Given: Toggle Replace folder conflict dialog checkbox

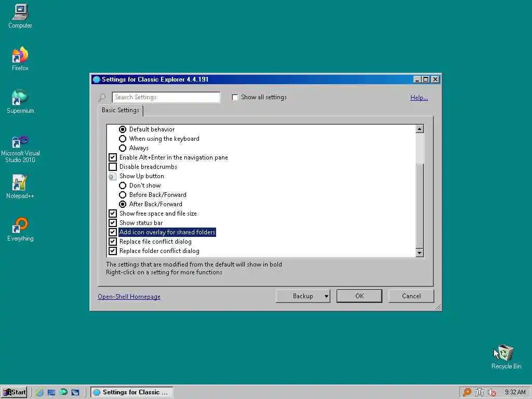Looking at the screenshot, I should (x=113, y=251).
